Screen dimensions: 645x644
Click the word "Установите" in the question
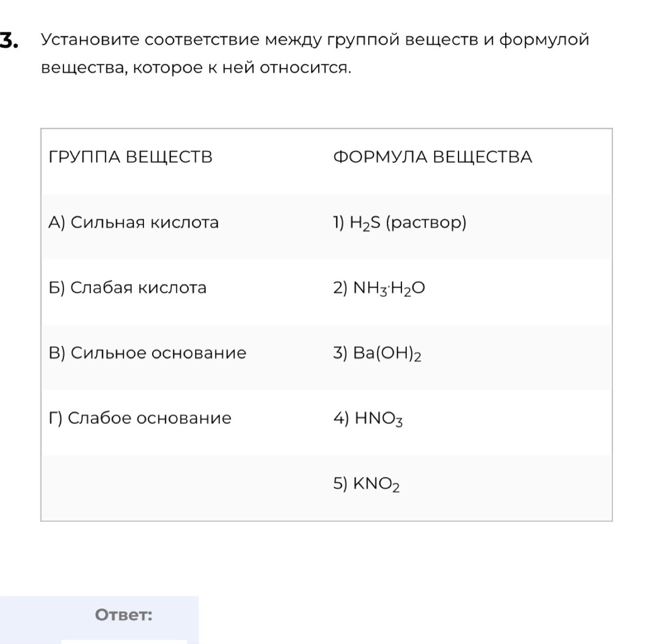pos(90,40)
